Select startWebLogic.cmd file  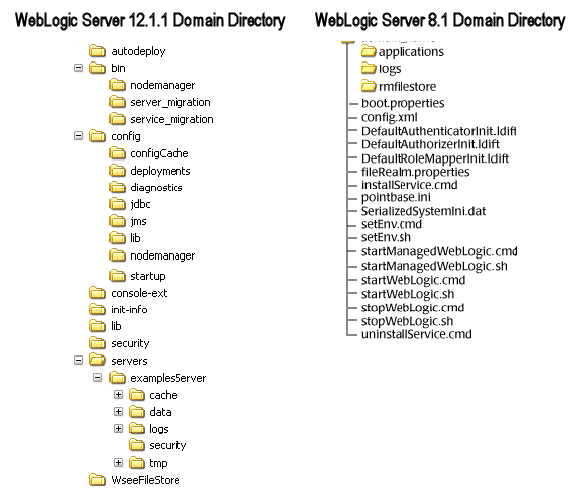[413, 280]
